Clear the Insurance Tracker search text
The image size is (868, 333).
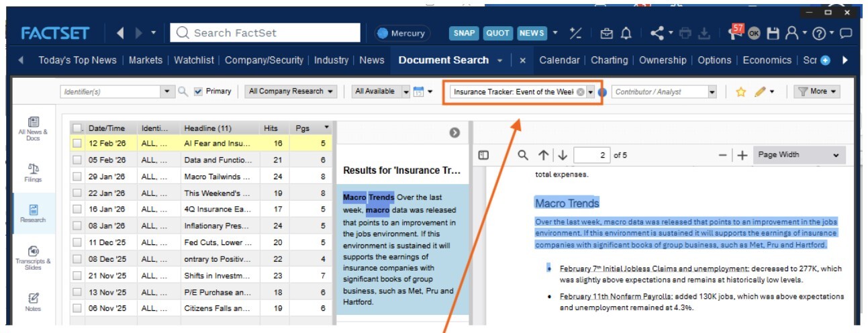(x=581, y=92)
